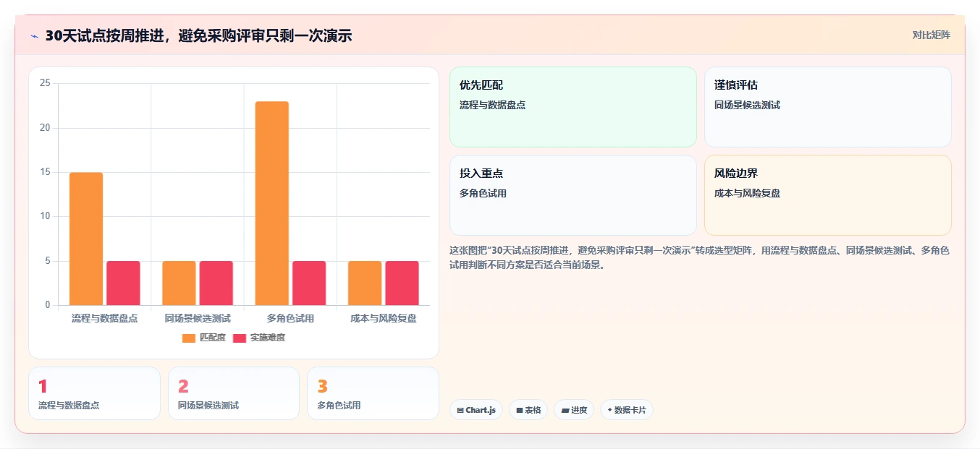Screen dimensions: 980x449
Task: Select numbered card 1 流程与数据盘点
Action: (94, 393)
